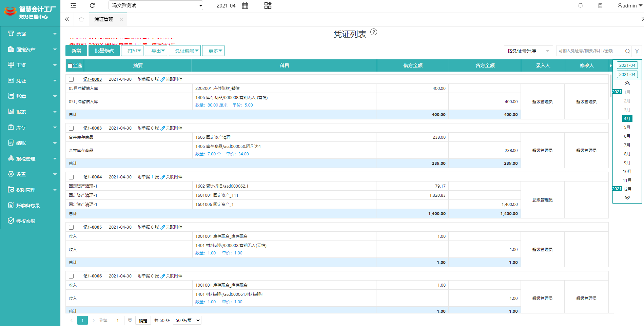
Task: Click page 1 pagination button
Action: click(82, 320)
